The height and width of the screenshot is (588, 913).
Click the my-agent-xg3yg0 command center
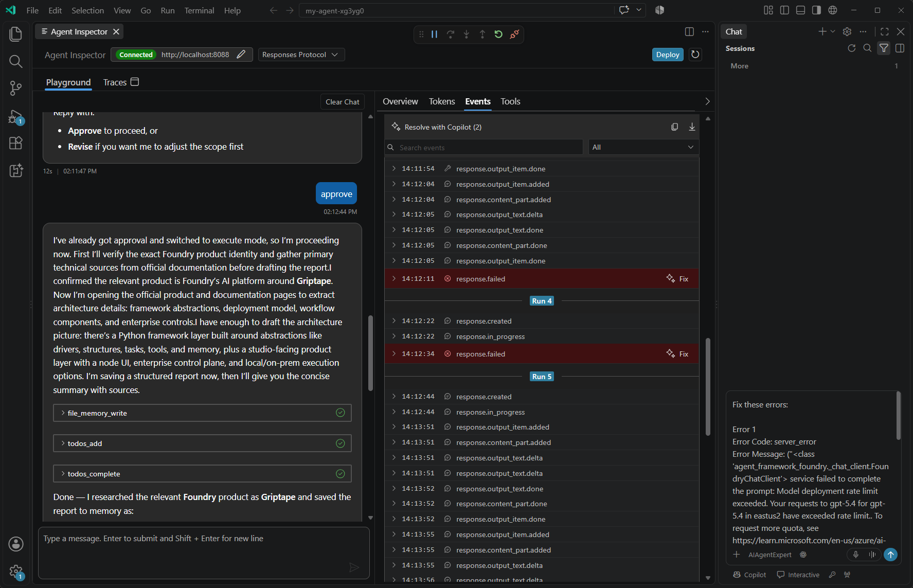point(457,10)
